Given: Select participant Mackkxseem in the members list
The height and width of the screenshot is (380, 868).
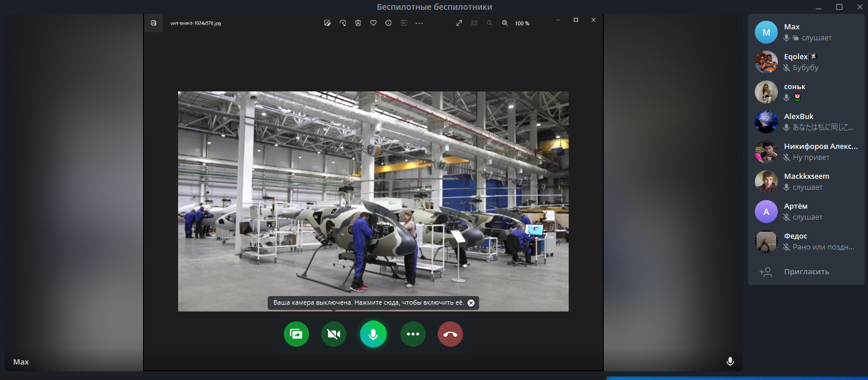Looking at the screenshot, I should 807,182.
